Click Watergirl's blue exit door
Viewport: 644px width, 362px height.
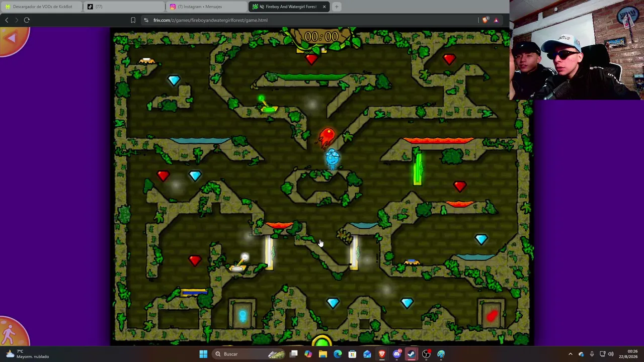point(243,316)
